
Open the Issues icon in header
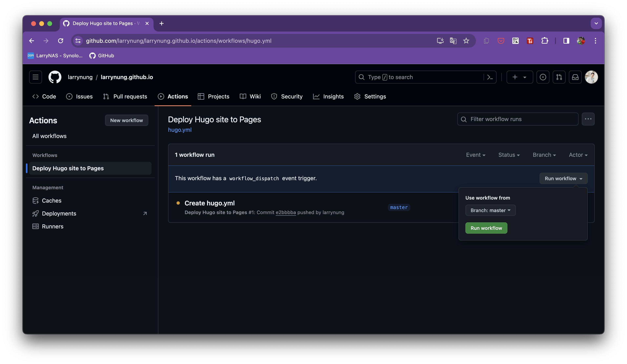543,77
